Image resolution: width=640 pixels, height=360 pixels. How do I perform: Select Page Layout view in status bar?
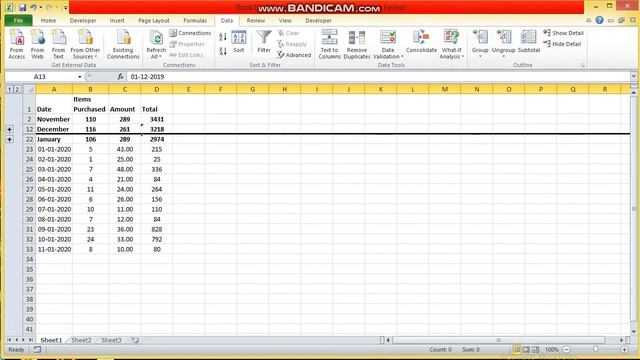coord(526,350)
